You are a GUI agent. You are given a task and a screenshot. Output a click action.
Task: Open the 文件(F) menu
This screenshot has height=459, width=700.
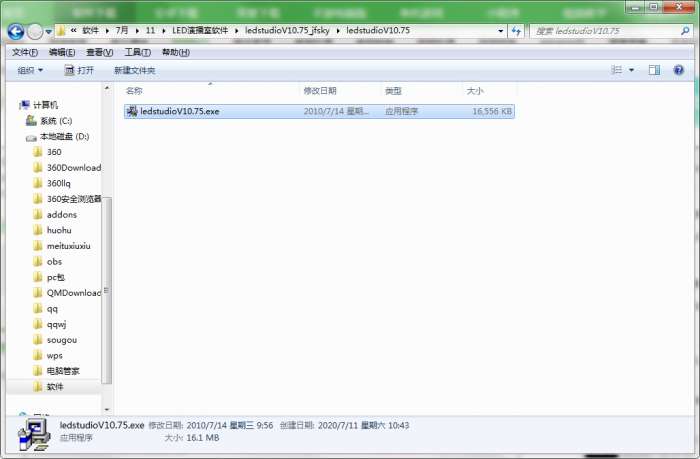click(x=25, y=52)
